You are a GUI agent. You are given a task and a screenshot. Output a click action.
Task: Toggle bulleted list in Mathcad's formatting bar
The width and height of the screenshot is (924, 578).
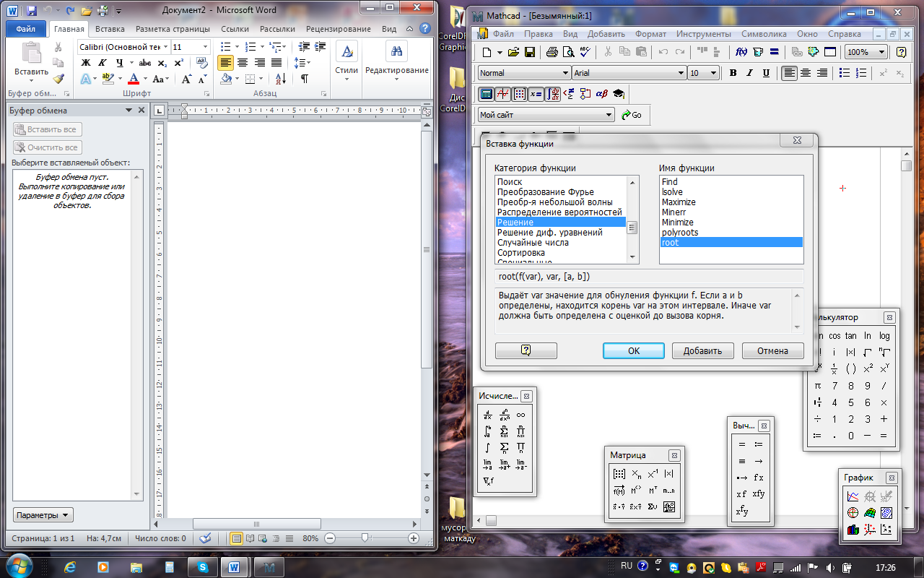point(845,73)
